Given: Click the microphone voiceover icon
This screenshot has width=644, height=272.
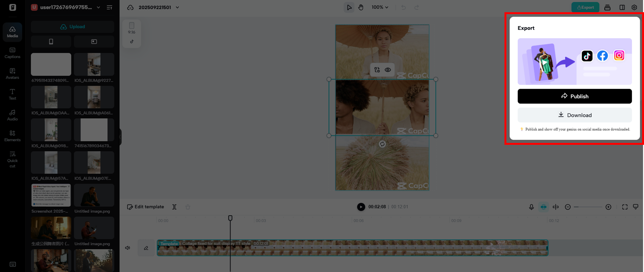Looking at the screenshot, I should [531, 207].
